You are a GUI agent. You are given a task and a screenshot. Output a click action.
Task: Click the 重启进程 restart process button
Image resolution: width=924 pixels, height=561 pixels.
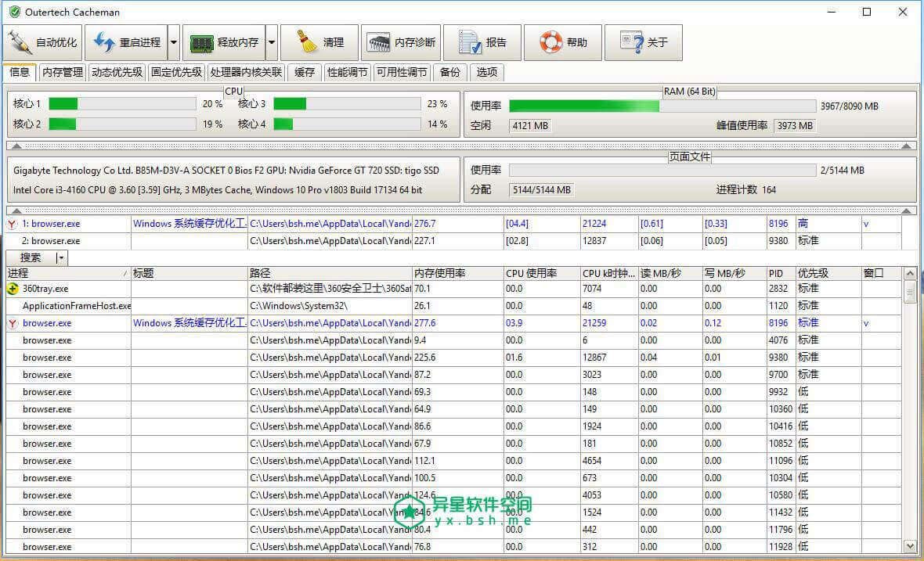127,42
